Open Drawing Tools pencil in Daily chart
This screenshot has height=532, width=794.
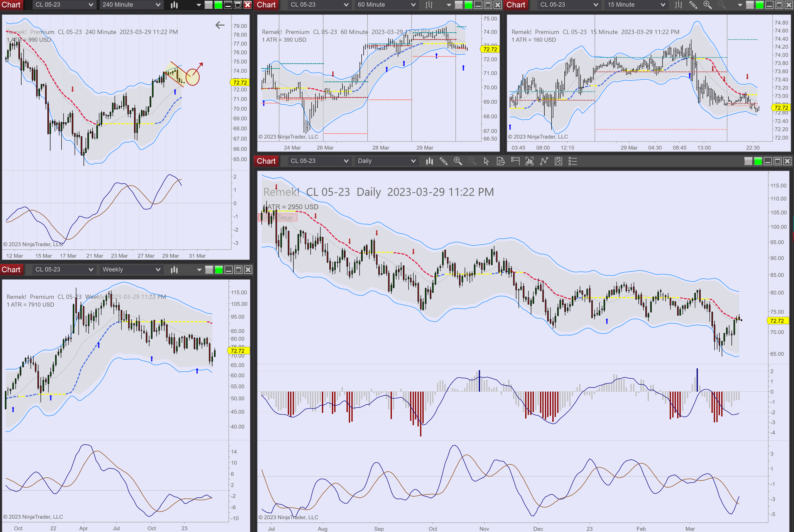[x=443, y=161]
